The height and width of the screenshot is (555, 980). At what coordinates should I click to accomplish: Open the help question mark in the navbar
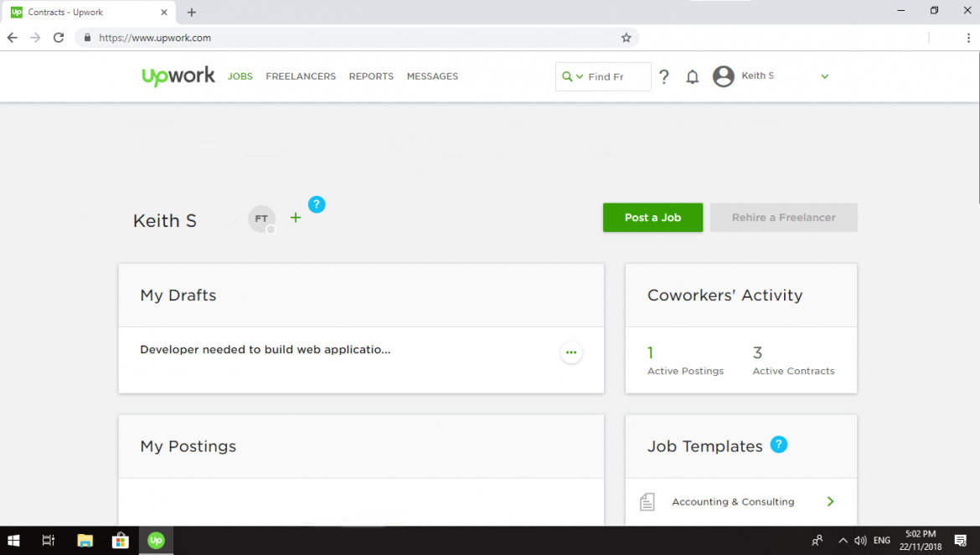(x=664, y=76)
